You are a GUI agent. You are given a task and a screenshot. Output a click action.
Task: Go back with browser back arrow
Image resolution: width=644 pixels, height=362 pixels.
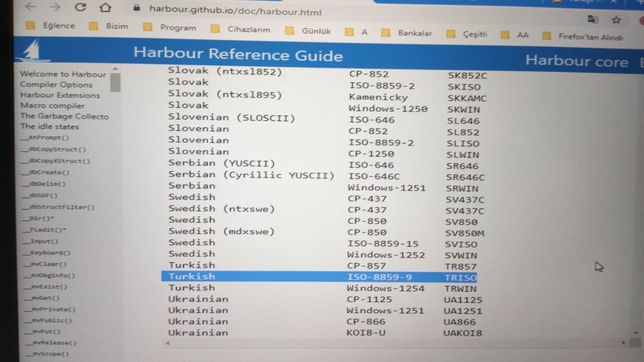[31, 6]
